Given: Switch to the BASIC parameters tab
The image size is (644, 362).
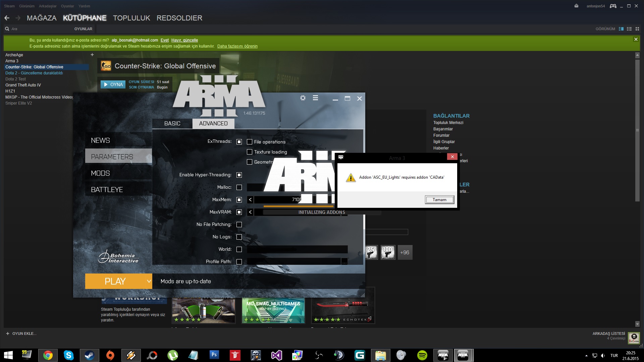Looking at the screenshot, I should coord(172,123).
